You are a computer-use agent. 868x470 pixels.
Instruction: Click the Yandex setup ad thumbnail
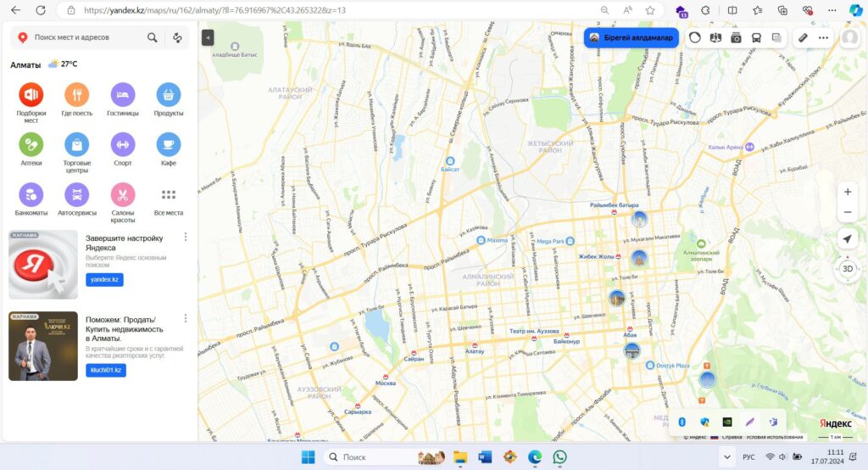tap(43, 265)
